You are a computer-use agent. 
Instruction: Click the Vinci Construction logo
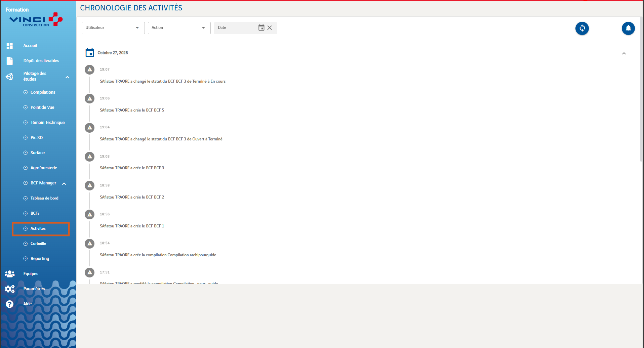(36, 19)
